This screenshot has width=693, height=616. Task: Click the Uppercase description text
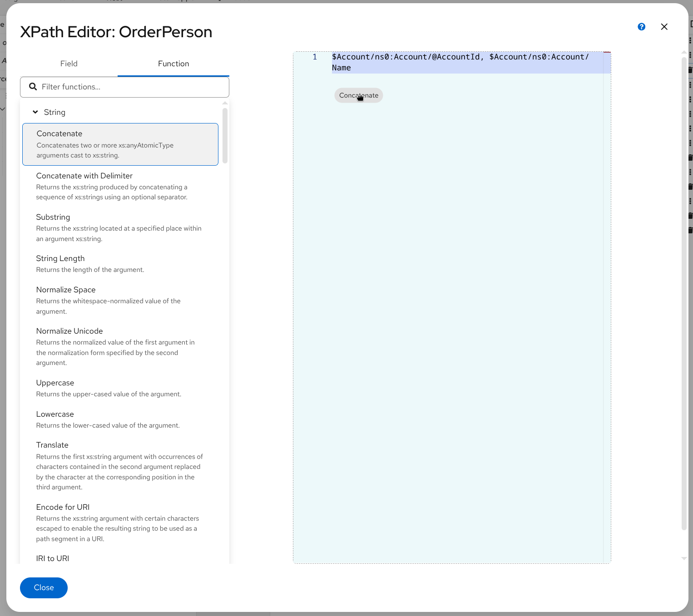(x=109, y=394)
